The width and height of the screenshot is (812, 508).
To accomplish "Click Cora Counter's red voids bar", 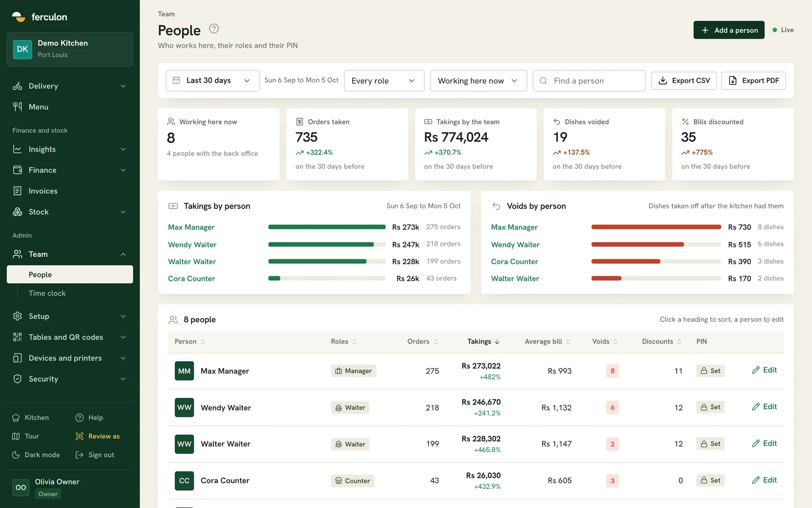I will click(626, 261).
